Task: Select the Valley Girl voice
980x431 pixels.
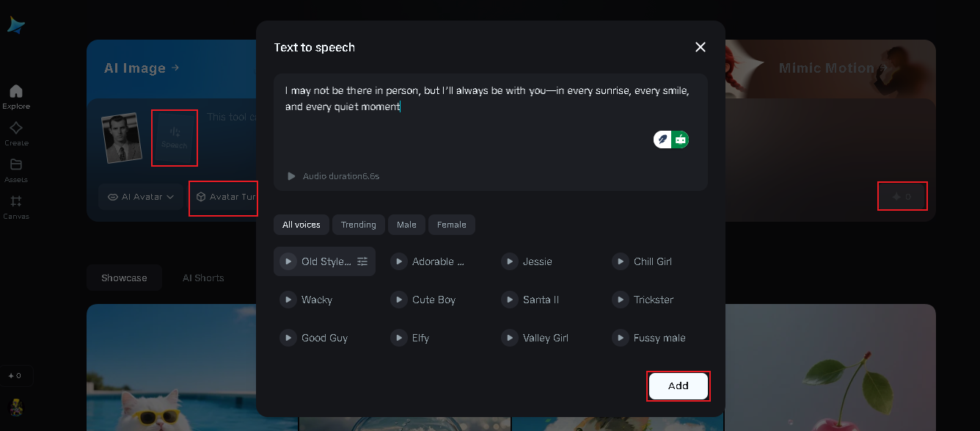Action: point(545,338)
